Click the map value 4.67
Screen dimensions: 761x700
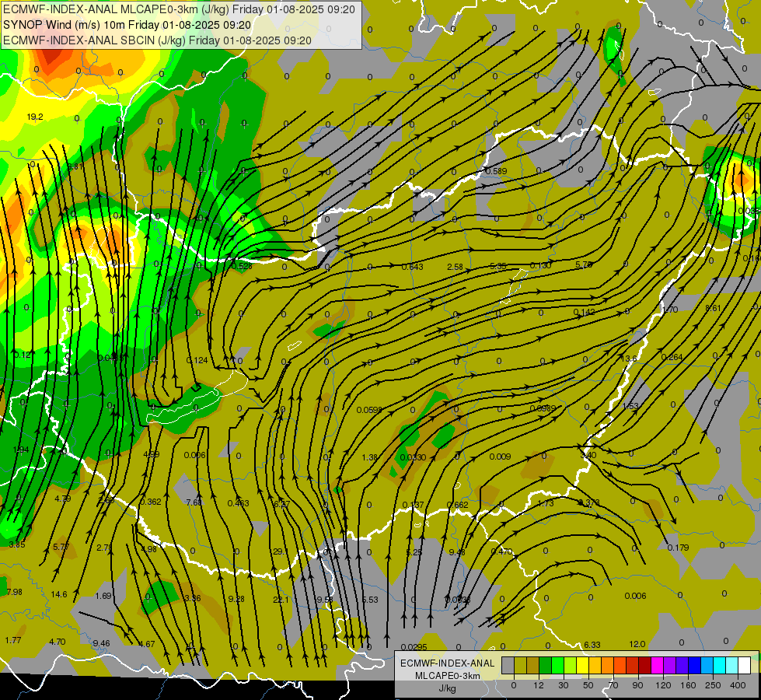coord(147,644)
